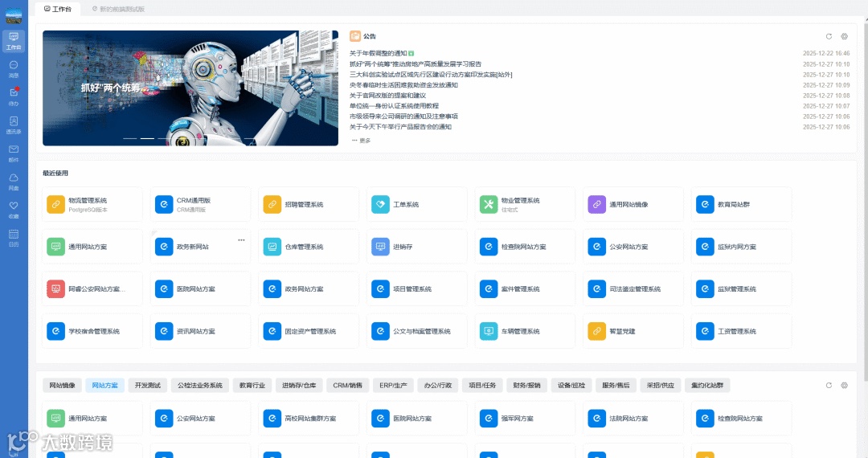The width and height of the screenshot is (868, 458).
Task: Launch 智慧党建 app
Action: (633, 331)
